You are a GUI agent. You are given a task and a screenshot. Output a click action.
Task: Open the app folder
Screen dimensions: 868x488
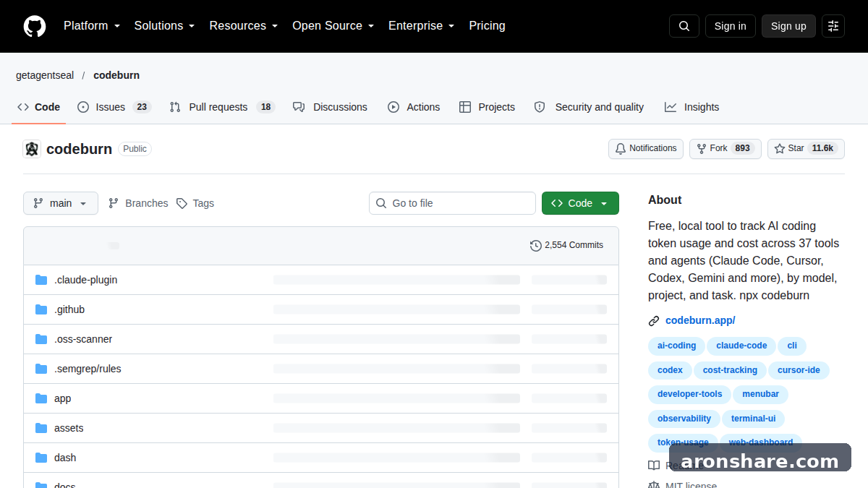click(x=63, y=398)
